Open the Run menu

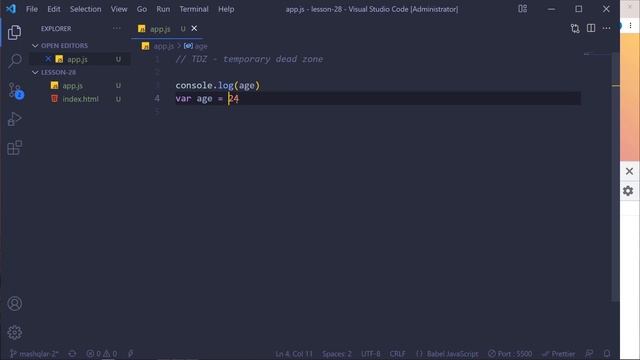point(163,9)
